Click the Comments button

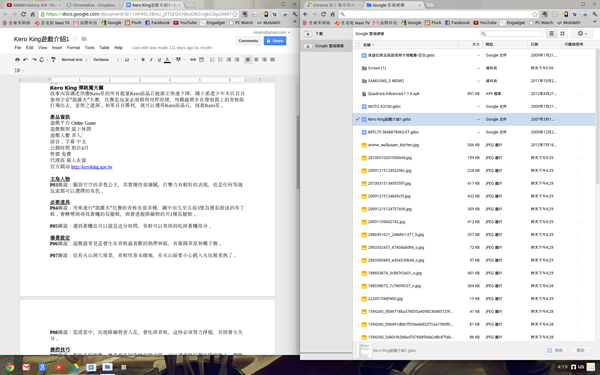pyautogui.click(x=248, y=41)
